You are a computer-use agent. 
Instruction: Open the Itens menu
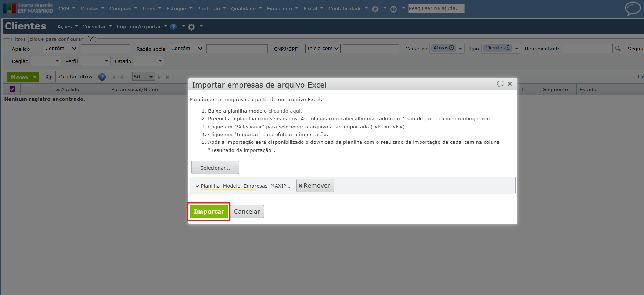click(x=152, y=8)
